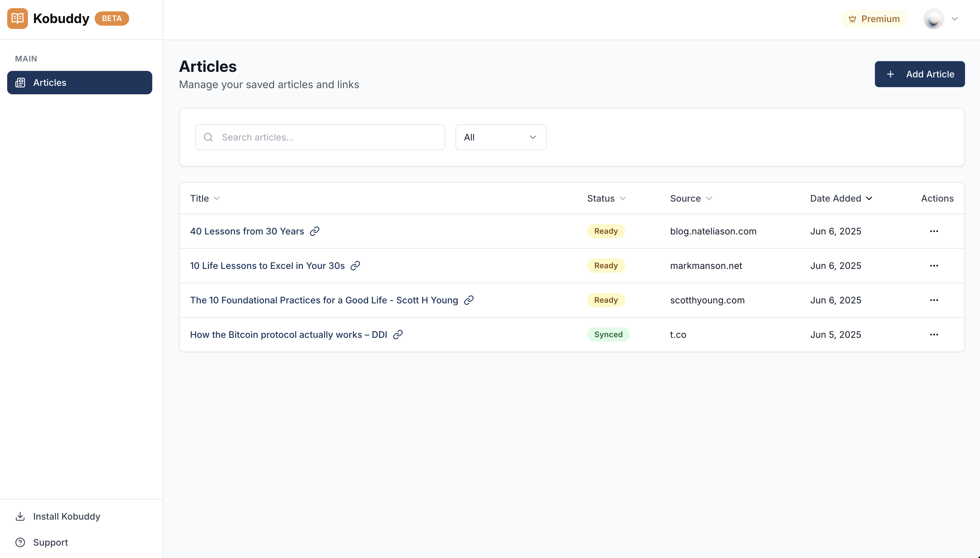The width and height of the screenshot is (980, 558).
Task: Click the Install Kobuddy download icon
Action: (x=20, y=516)
